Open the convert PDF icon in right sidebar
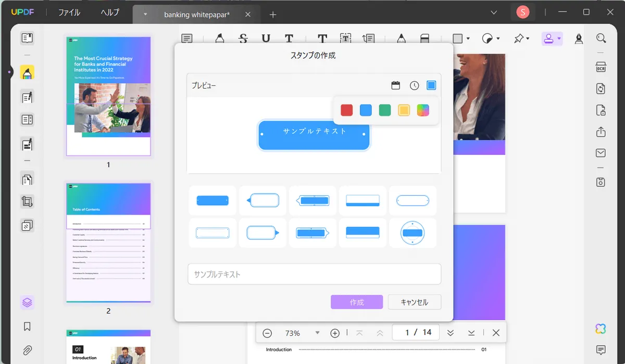625x364 pixels. pos(601,89)
